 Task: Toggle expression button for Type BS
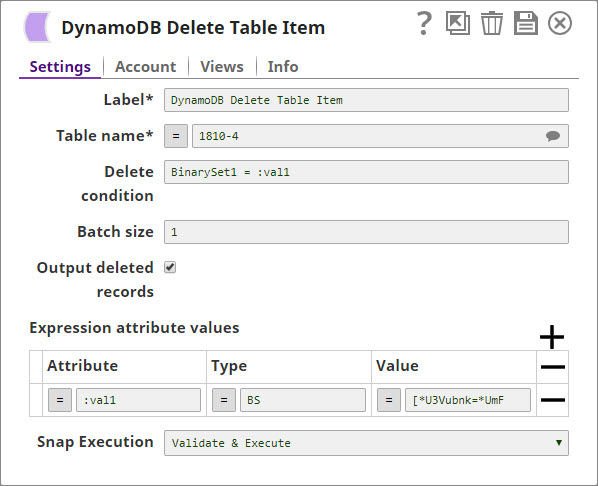pyautogui.click(x=224, y=400)
